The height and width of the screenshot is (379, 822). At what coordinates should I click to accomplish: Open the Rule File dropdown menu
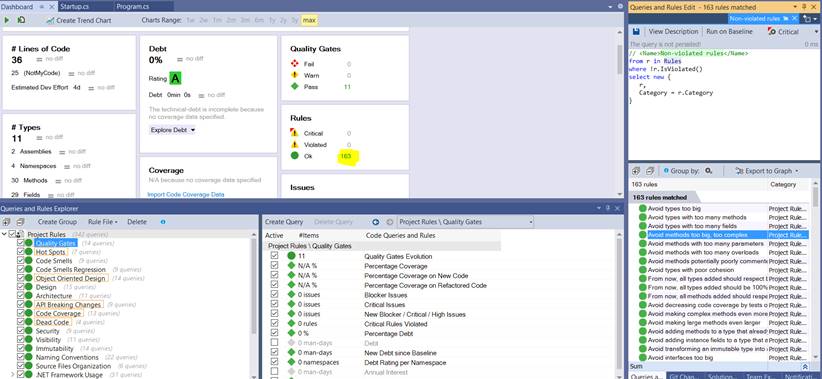coord(103,222)
